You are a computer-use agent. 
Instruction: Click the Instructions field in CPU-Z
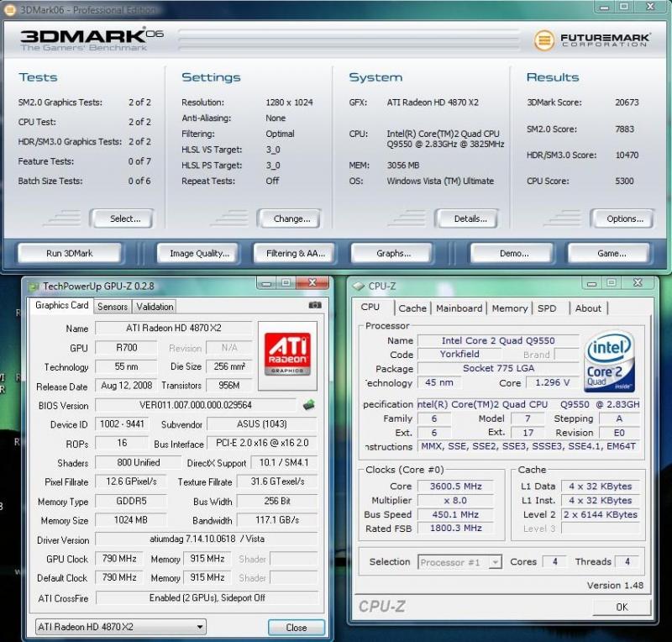tap(528, 446)
